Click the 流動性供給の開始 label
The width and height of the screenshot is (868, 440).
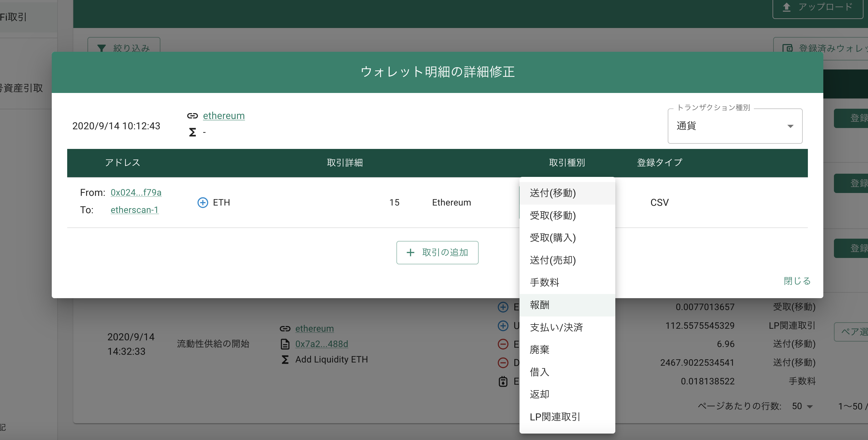click(213, 344)
